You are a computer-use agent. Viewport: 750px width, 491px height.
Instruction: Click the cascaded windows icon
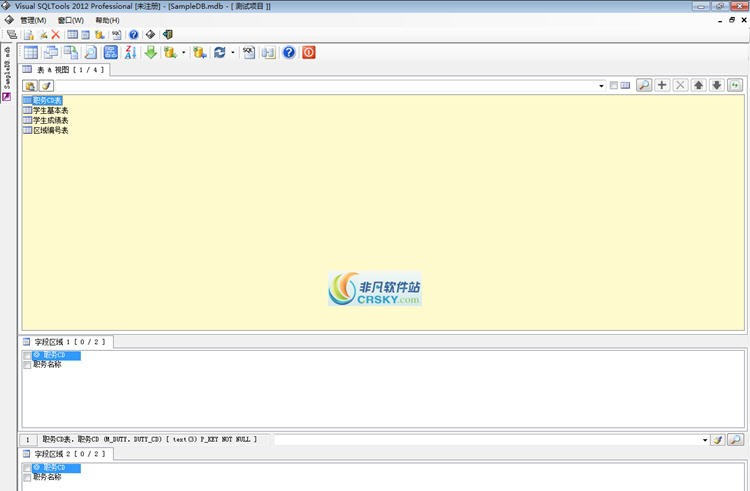click(x=51, y=53)
